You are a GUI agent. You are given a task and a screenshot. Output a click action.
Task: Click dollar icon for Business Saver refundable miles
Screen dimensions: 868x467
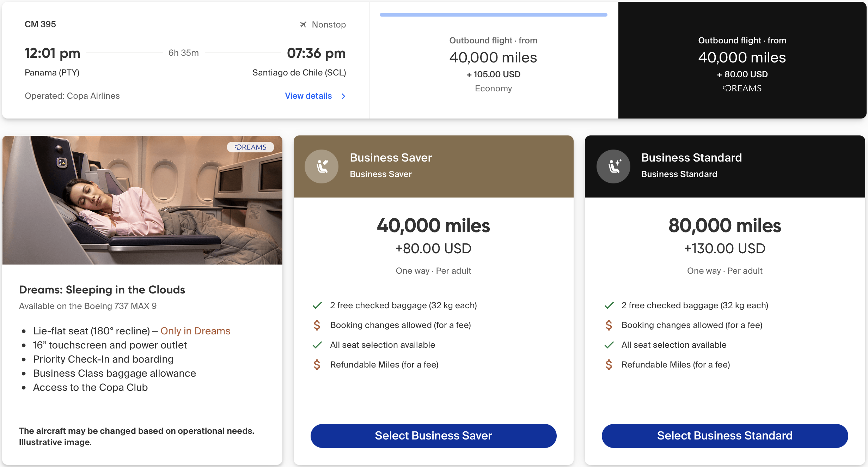(317, 365)
